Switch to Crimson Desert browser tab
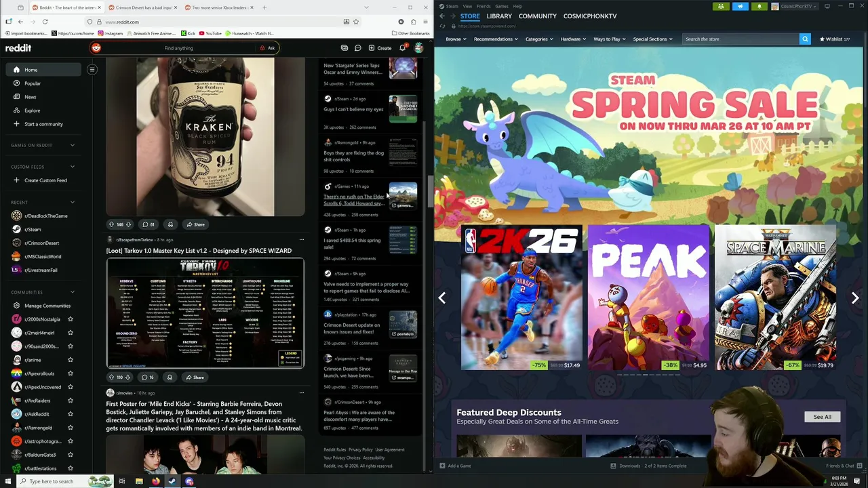This screenshot has height=488, width=868. tap(144, 7)
